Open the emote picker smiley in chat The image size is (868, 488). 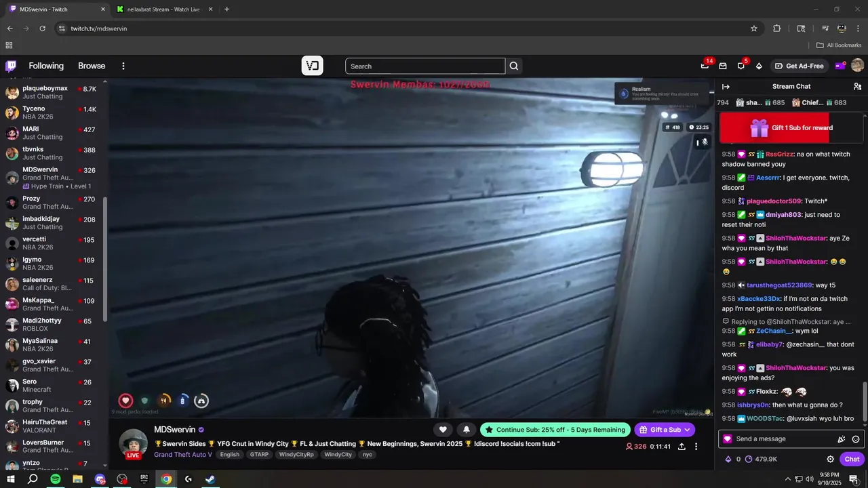856,439
